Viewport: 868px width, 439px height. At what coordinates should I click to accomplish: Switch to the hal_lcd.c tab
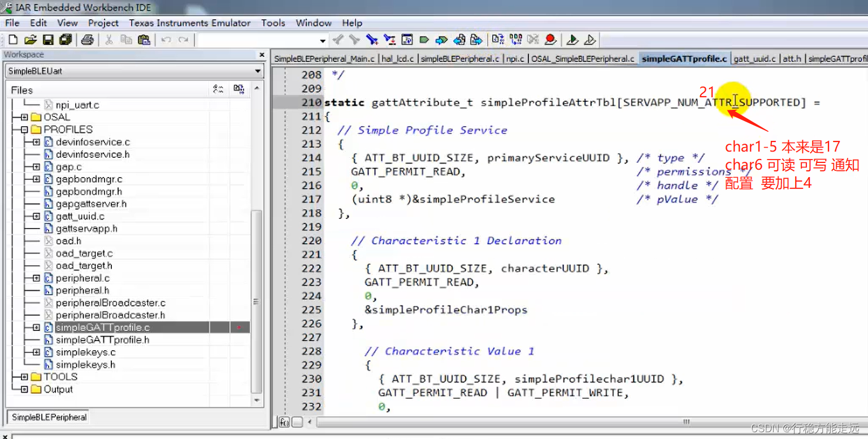click(398, 58)
